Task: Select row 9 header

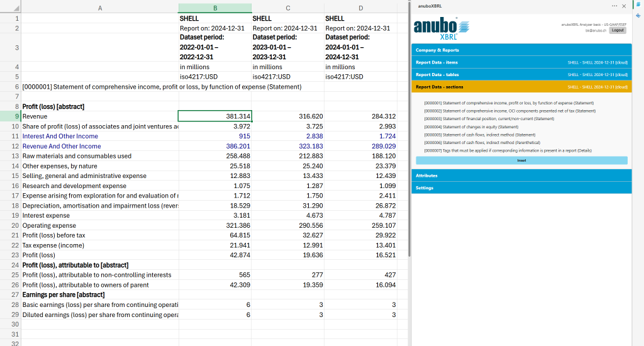Action: tap(11, 116)
